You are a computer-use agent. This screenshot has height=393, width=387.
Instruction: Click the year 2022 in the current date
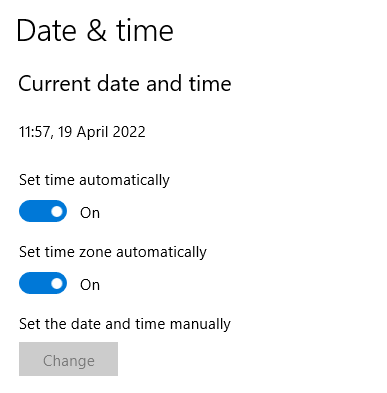pos(129,132)
